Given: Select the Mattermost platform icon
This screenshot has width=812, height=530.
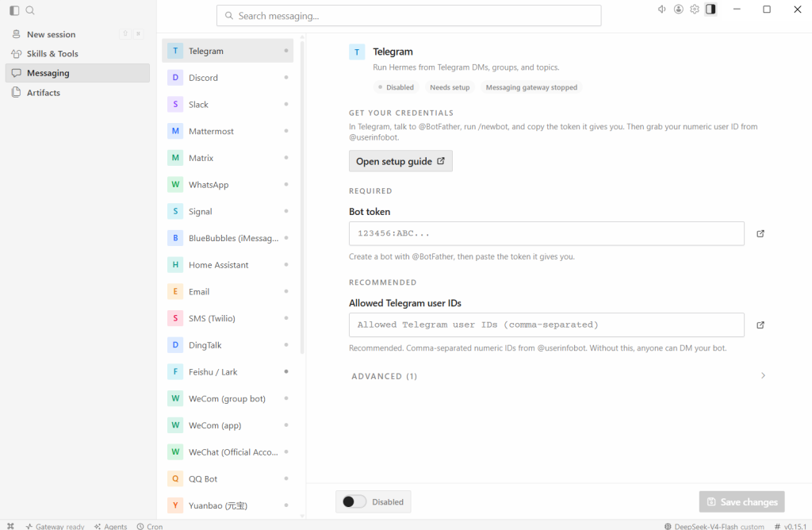Looking at the screenshot, I should click(175, 131).
